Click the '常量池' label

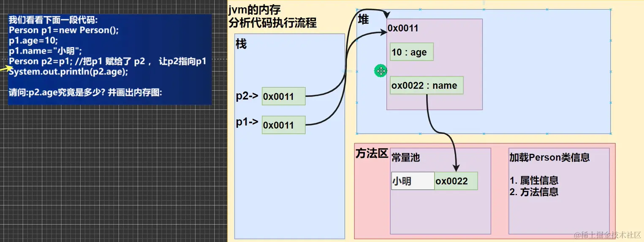405,157
